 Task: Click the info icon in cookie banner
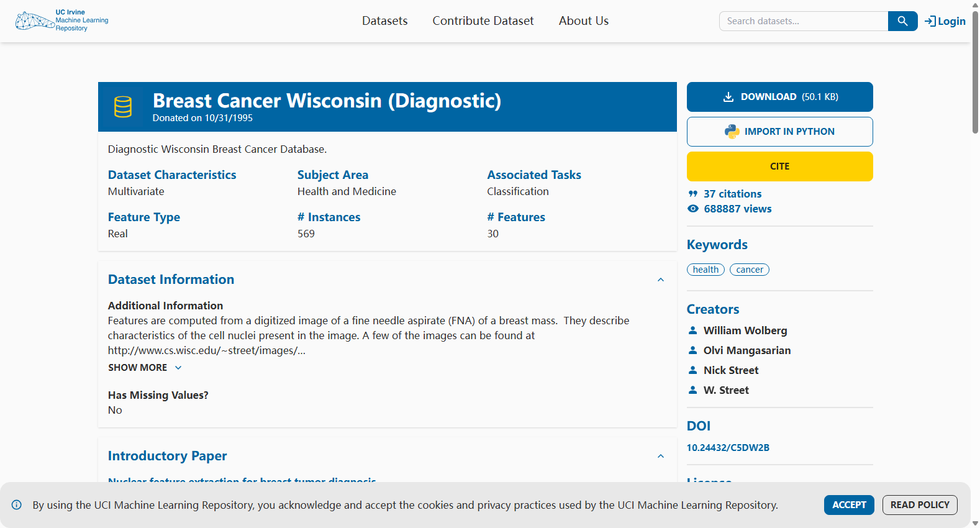[17, 505]
